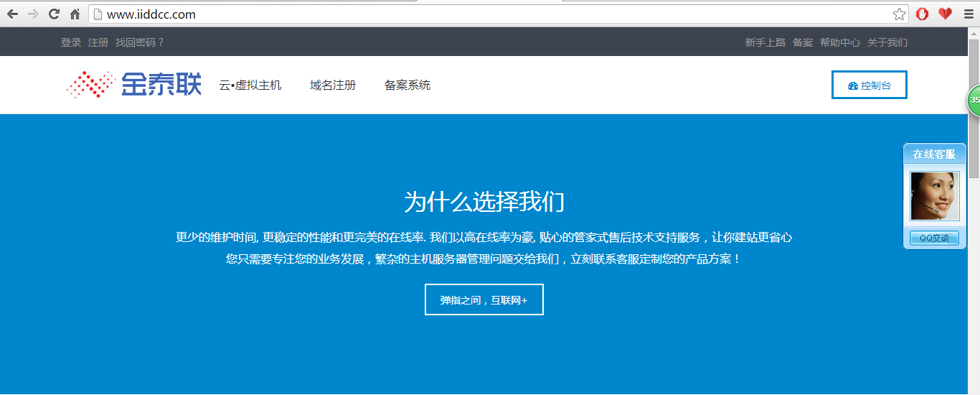Click the page icon in the address bar
The height and width of the screenshot is (395, 980).
(x=98, y=14)
